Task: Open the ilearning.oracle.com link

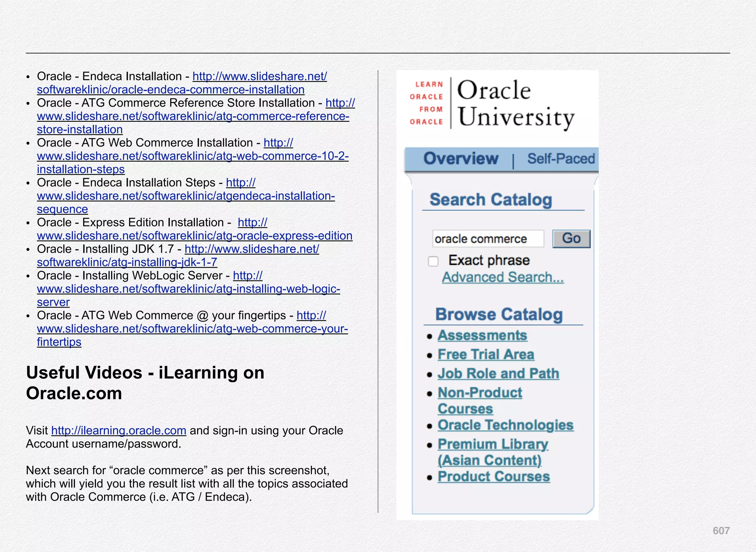Action: tap(118, 431)
